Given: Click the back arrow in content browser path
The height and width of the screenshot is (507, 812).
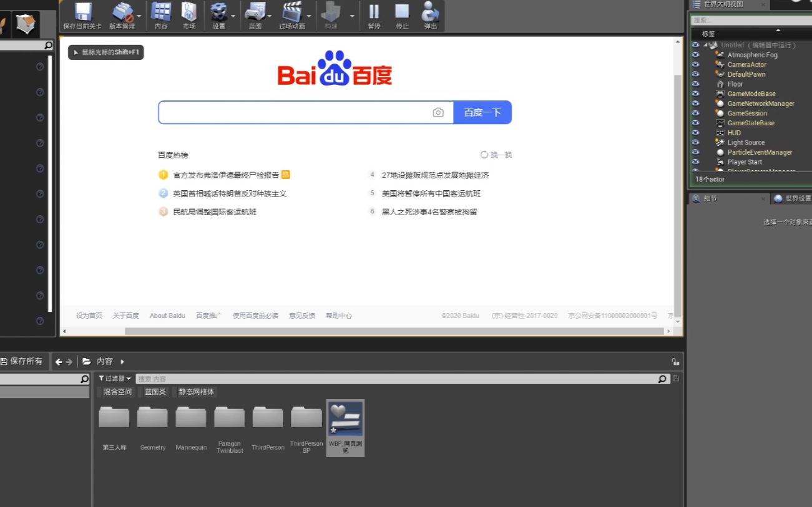Looking at the screenshot, I should [x=59, y=362].
